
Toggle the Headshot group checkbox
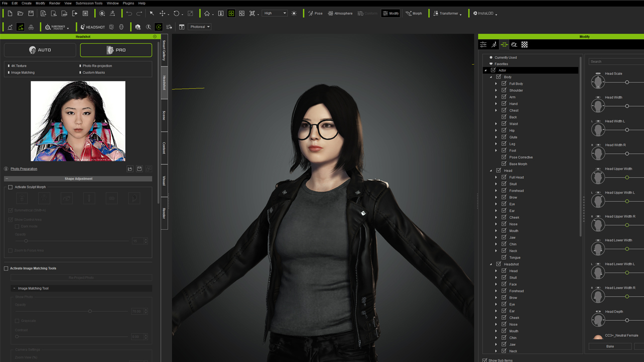pos(499,264)
